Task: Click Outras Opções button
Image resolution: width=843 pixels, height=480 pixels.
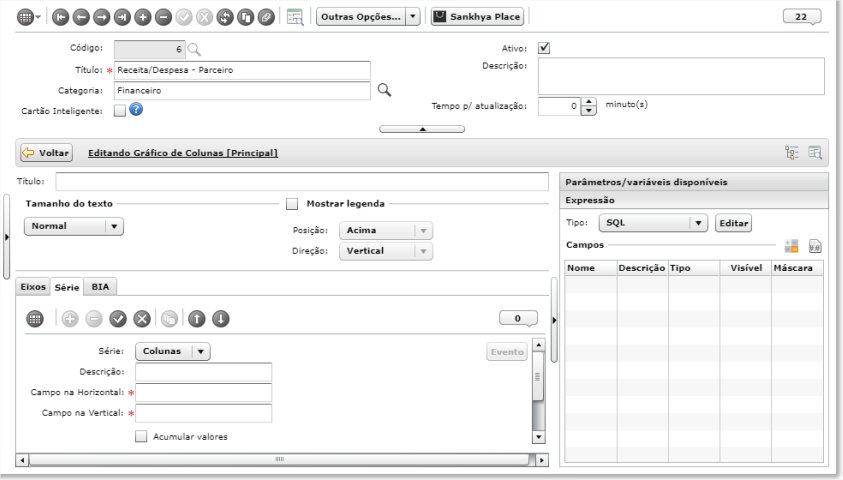Action: tap(361, 17)
